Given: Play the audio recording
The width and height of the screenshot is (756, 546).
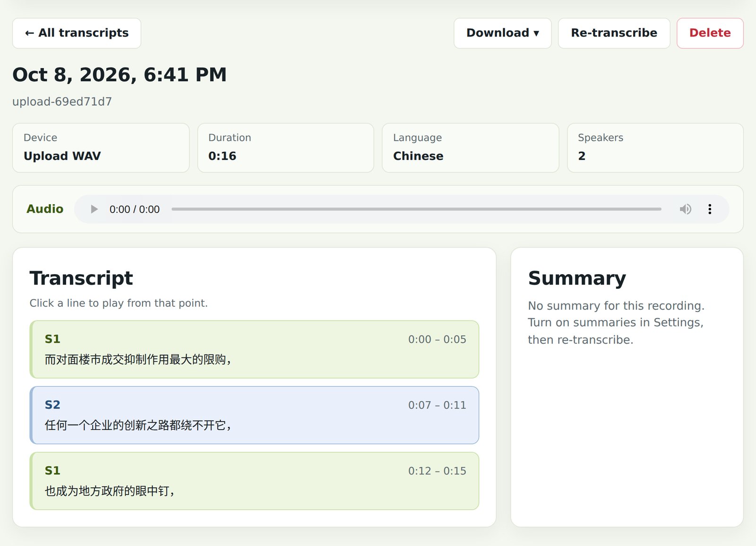Looking at the screenshot, I should click(94, 209).
